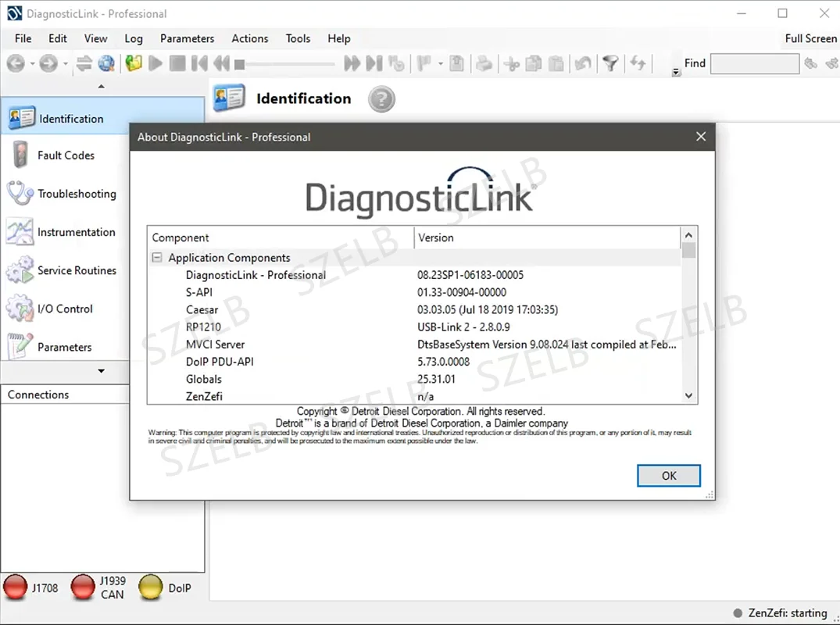The width and height of the screenshot is (840, 625).
Task: Open the Back button history dropdown
Action: 32,64
